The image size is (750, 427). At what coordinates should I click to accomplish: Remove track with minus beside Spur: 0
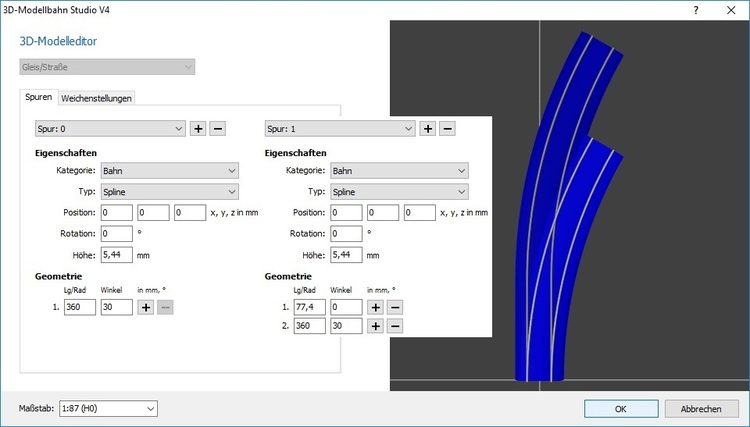pos(217,129)
